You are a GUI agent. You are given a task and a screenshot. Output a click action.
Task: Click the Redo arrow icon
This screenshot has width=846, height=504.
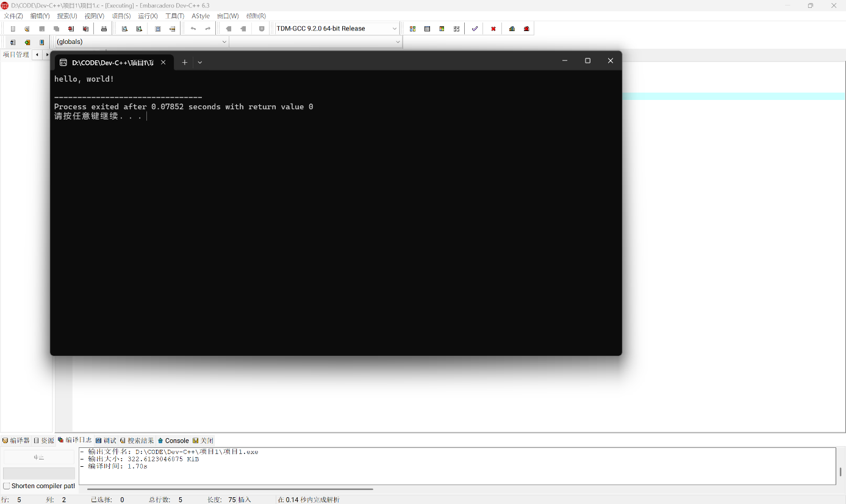[207, 29]
